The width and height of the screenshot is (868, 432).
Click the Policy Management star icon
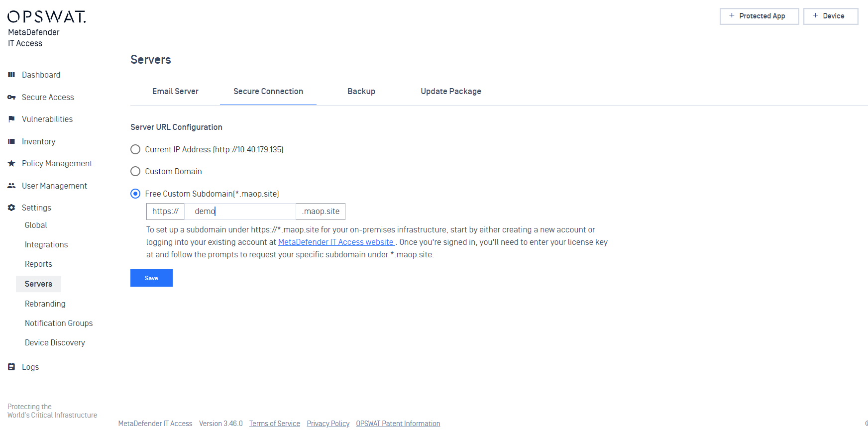(x=11, y=163)
